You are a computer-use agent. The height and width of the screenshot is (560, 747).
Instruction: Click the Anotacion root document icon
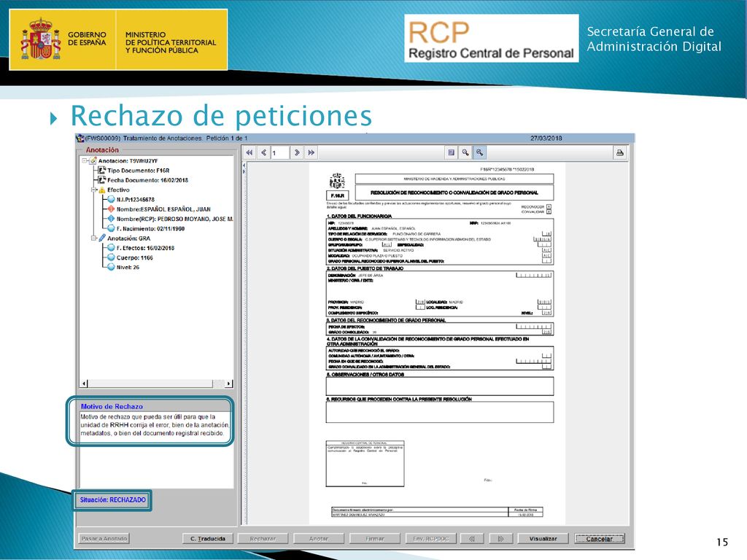coord(93,161)
